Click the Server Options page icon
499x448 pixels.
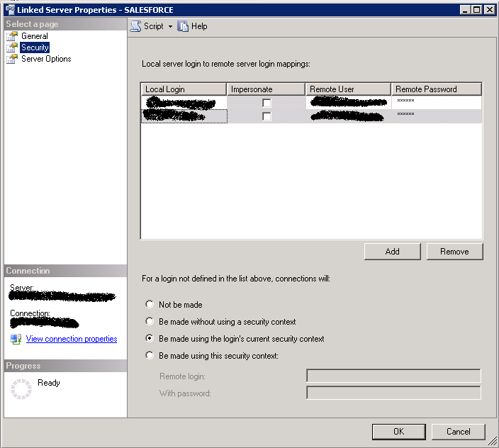click(x=12, y=59)
